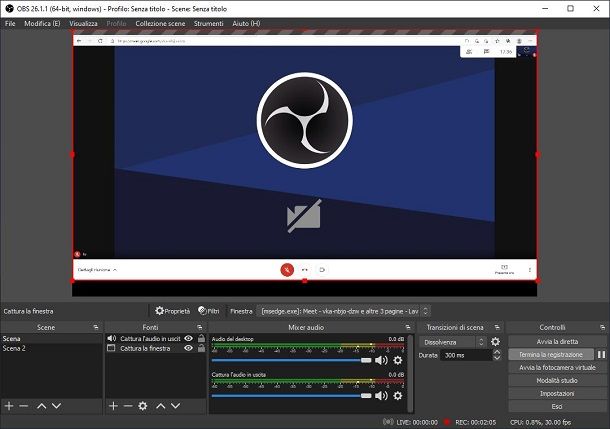Select Scena 2 in the scene list

coord(51,348)
